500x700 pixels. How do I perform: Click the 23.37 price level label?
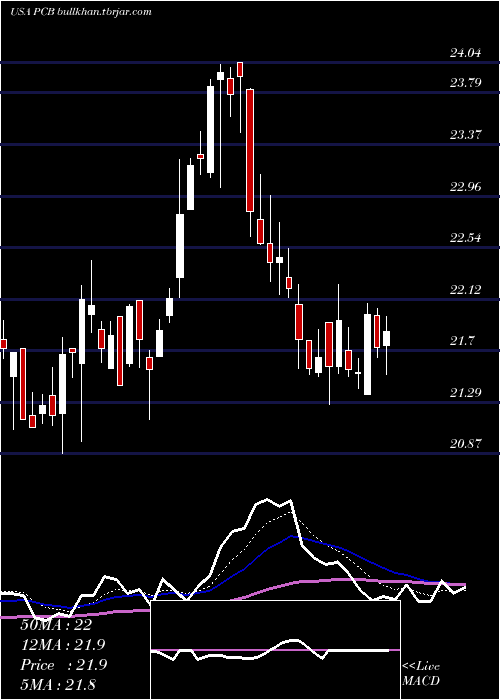pos(466,134)
